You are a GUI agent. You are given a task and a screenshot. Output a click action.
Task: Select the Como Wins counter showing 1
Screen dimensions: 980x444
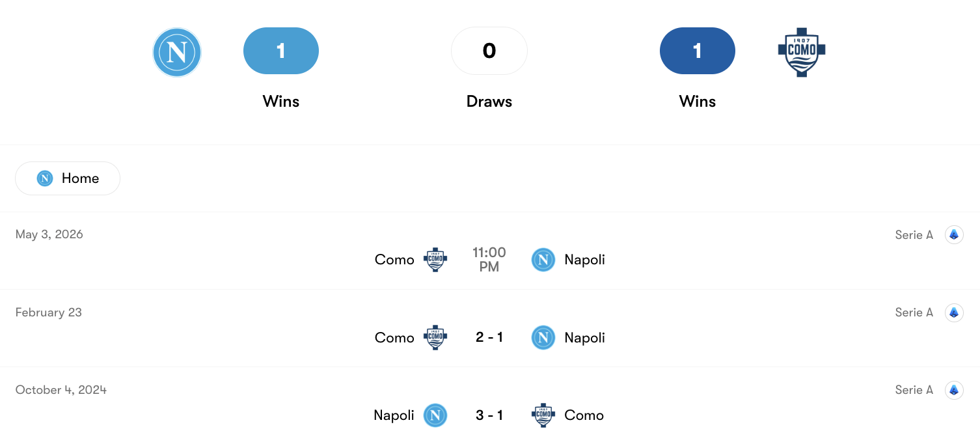[698, 50]
